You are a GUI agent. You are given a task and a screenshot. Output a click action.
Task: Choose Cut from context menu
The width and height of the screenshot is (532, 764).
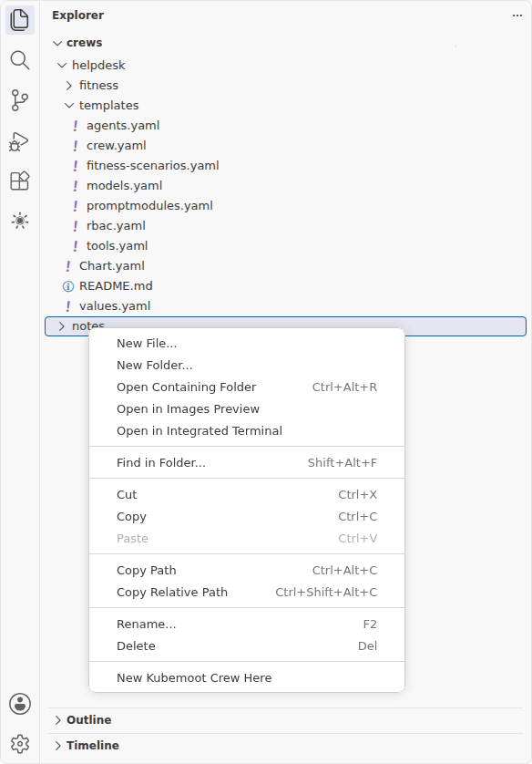tap(247, 494)
